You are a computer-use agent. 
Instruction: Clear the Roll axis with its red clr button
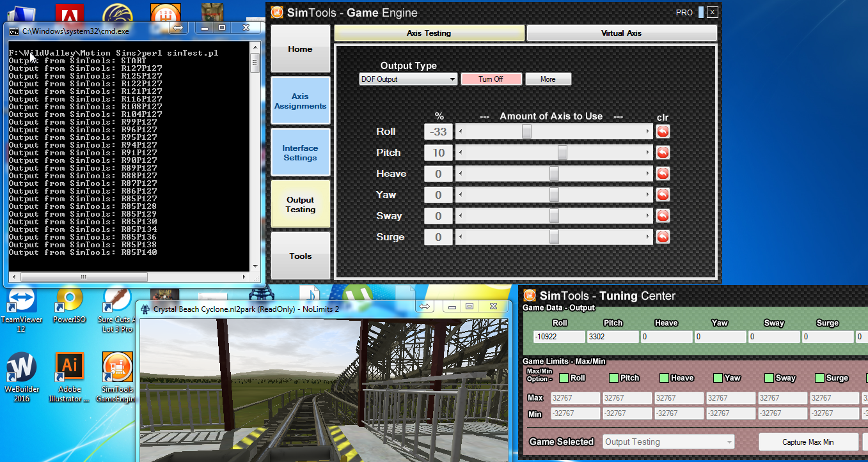point(663,132)
